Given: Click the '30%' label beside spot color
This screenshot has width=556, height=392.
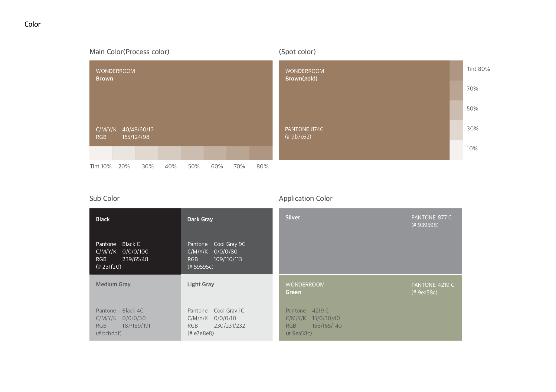Looking at the screenshot, I should click(x=473, y=129).
